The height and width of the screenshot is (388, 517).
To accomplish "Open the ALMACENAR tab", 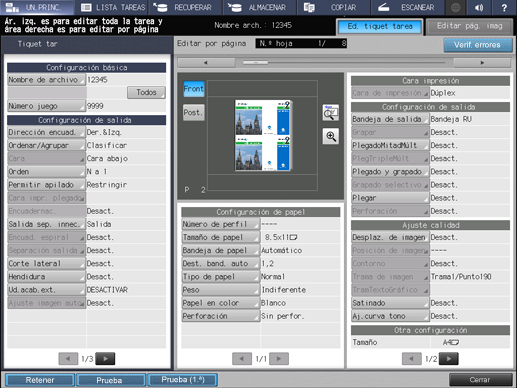I will pos(260,7).
